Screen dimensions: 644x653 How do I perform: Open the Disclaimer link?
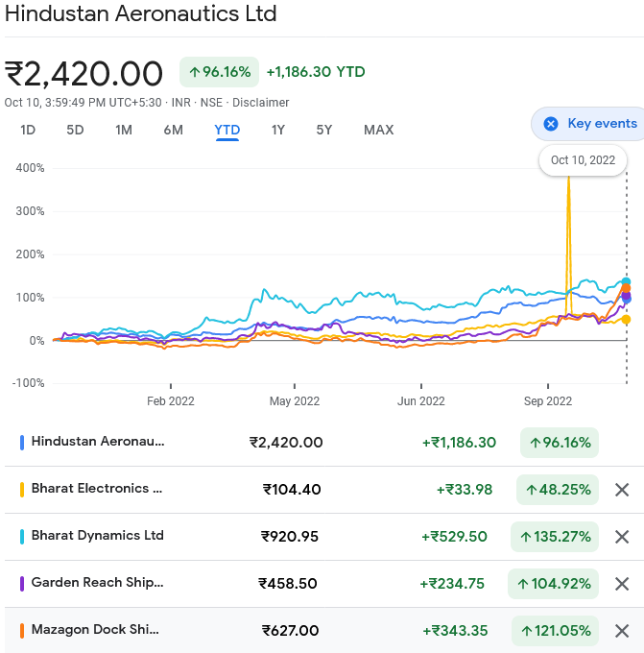(x=260, y=103)
